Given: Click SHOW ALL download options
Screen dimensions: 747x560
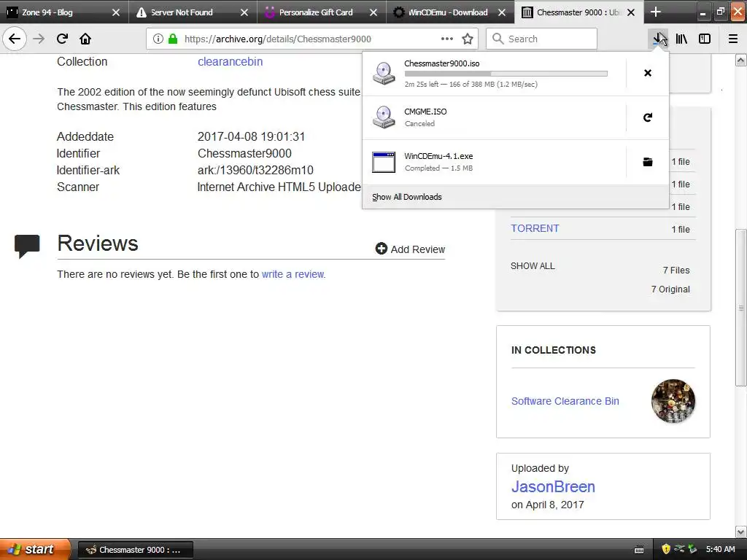Looking at the screenshot, I should click(533, 265).
